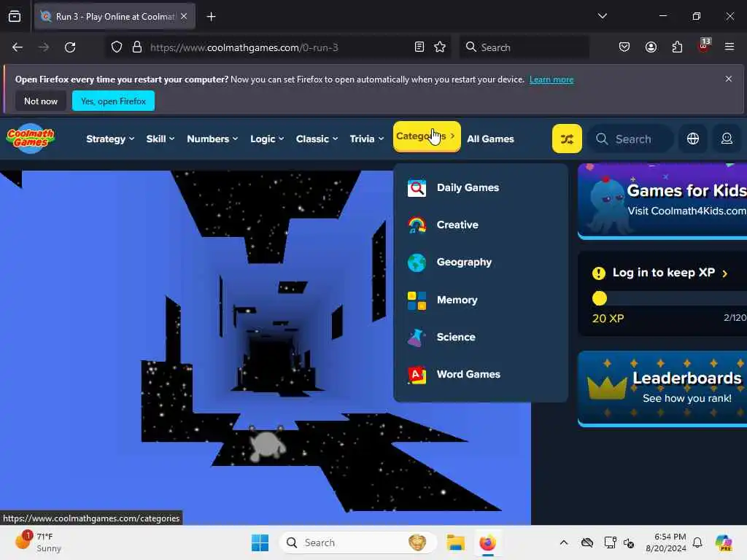Click the highlighted Categories dropdown button
Viewport: 747px width, 560px height.
pyautogui.click(x=426, y=136)
